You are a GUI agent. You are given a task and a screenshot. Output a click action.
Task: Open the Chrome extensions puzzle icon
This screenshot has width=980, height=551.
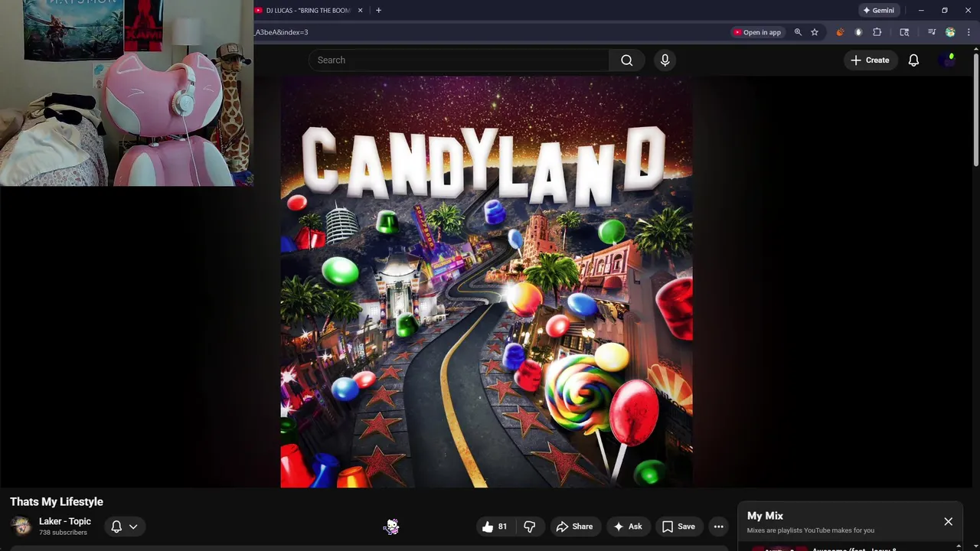point(877,32)
